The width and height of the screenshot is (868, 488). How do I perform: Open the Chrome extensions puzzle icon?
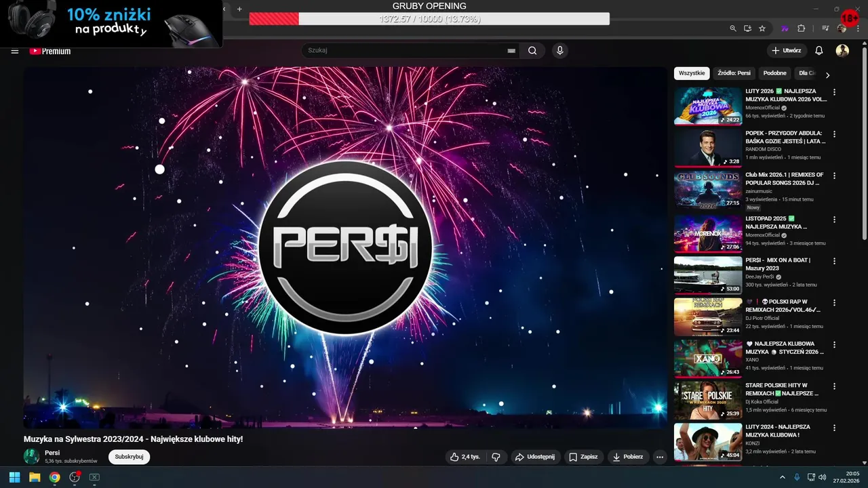(x=801, y=28)
